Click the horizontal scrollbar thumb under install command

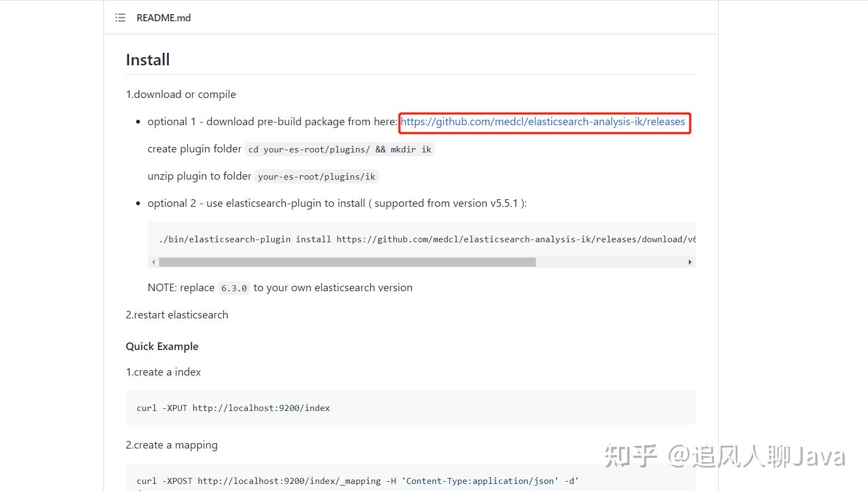pyautogui.click(x=347, y=262)
